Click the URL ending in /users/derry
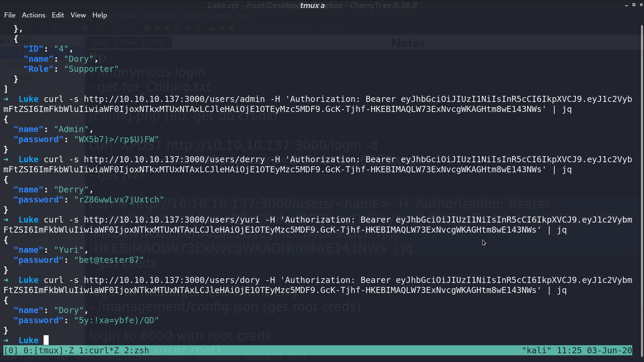Image resolution: width=644 pixels, height=362 pixels. 174,160
